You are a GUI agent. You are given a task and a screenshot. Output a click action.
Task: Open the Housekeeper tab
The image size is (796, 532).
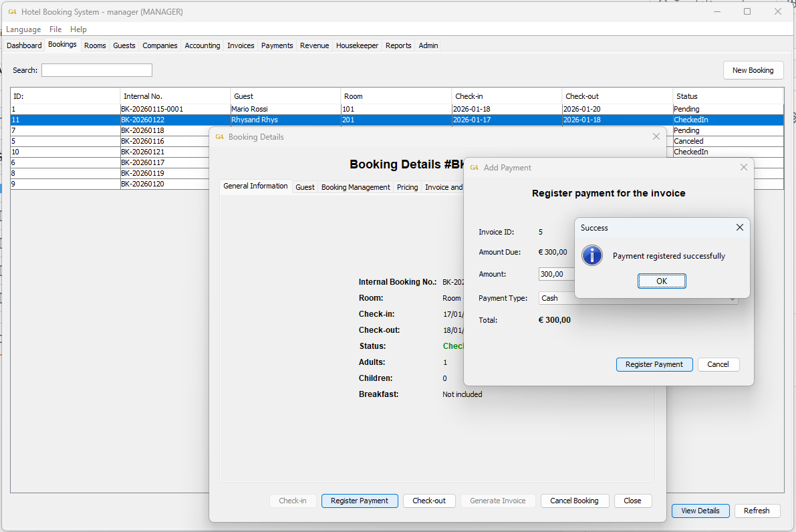pyautogui.click(x=357, y=45)
